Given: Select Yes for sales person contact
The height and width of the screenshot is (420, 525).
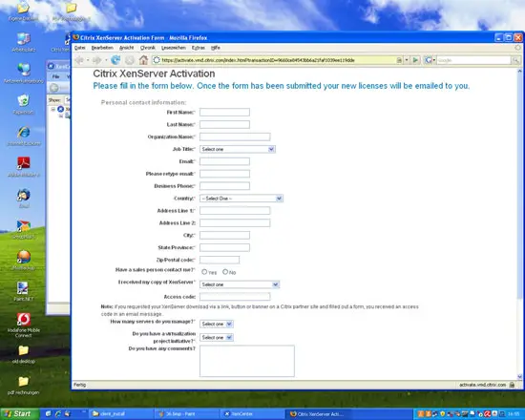Looking at the screenshot, I should pos(204,272).
